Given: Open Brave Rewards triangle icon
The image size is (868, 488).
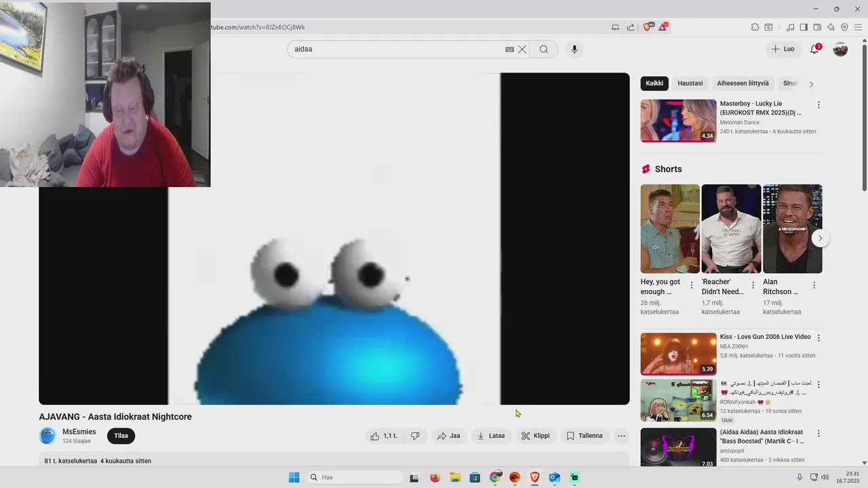Looking at the screenshot, I should click(x=663, y=27).
